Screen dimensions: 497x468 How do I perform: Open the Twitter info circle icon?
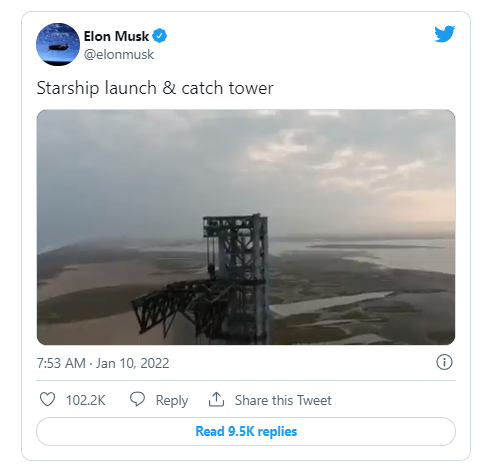tap(444, 362)
